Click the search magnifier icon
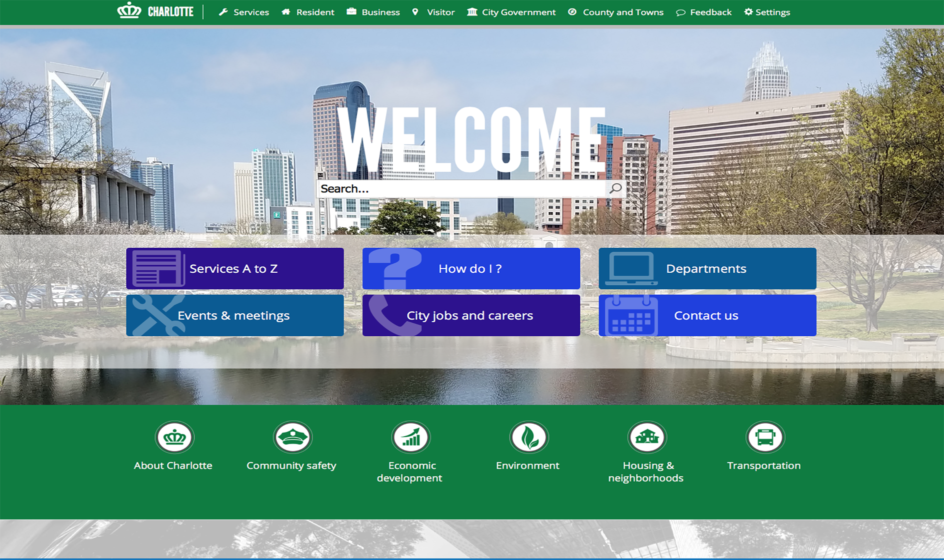Viewport: 944px width, 560px height. [x=615, y=188]
